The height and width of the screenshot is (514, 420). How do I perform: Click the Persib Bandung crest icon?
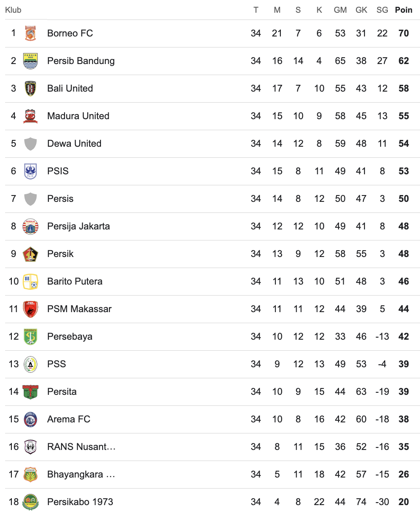point(31,61)
